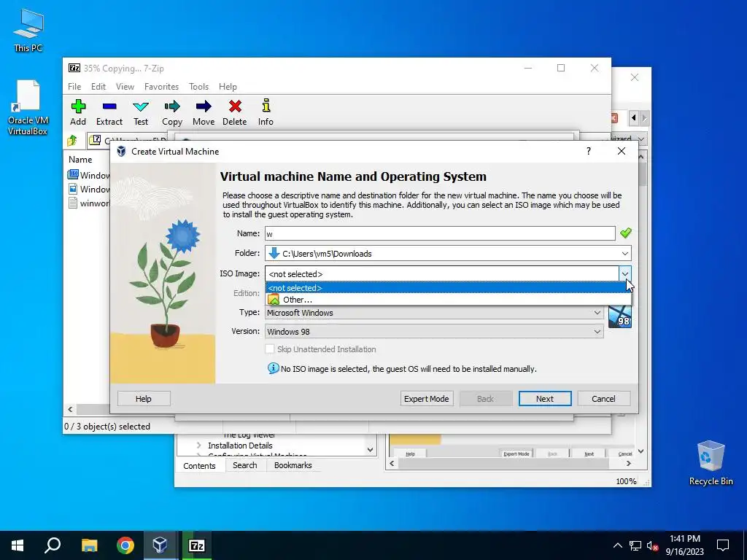The width and height of the screenshot is (747, 560).
Task: Click the Help button in dialog
Action: (144, 399)
